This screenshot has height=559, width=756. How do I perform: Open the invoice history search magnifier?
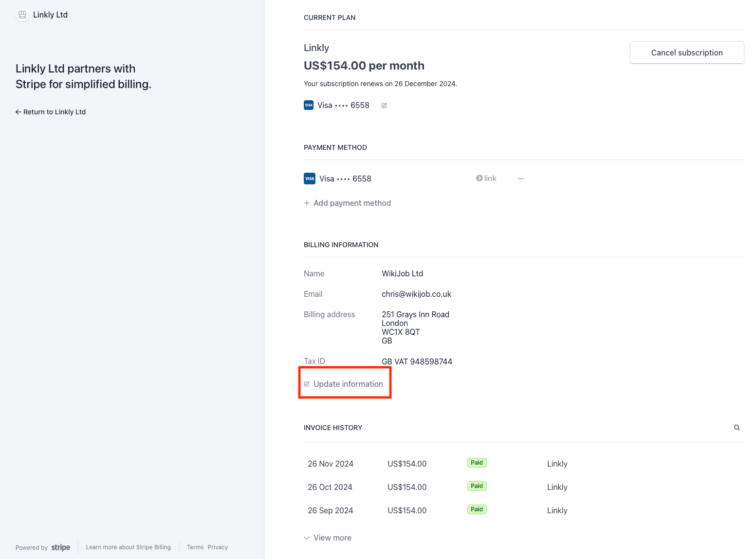737,427
